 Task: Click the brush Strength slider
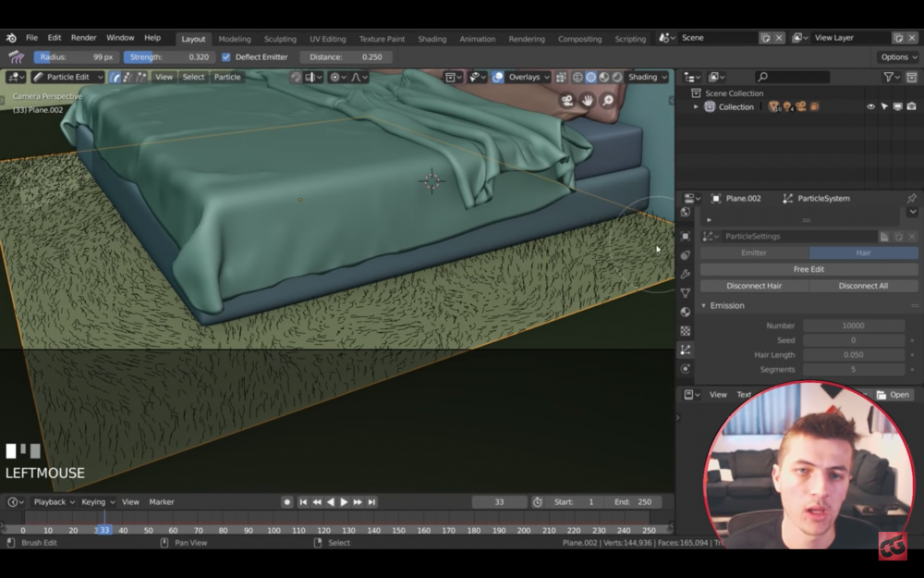coord(169,57)
